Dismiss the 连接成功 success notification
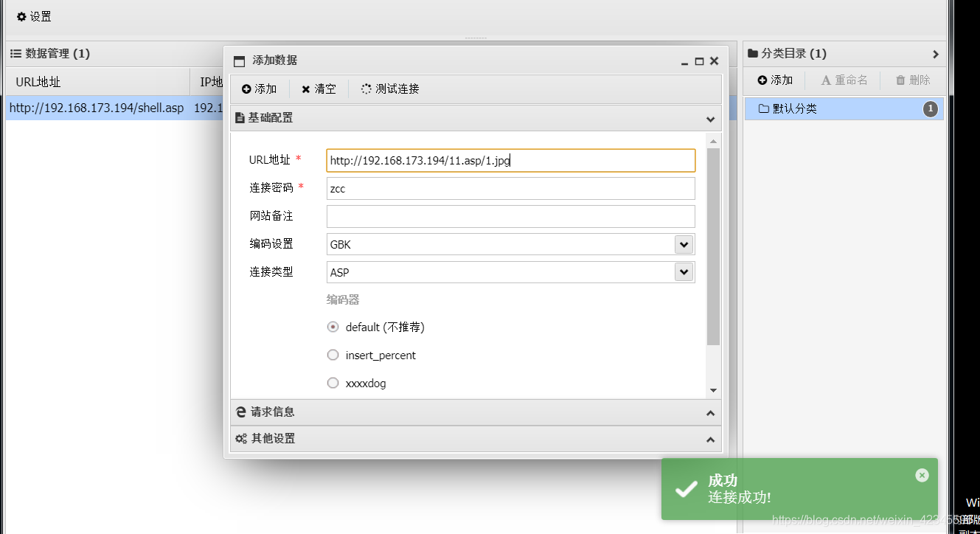Image resolution: width=980 pixels, height=534 pixels. [922, 475]
